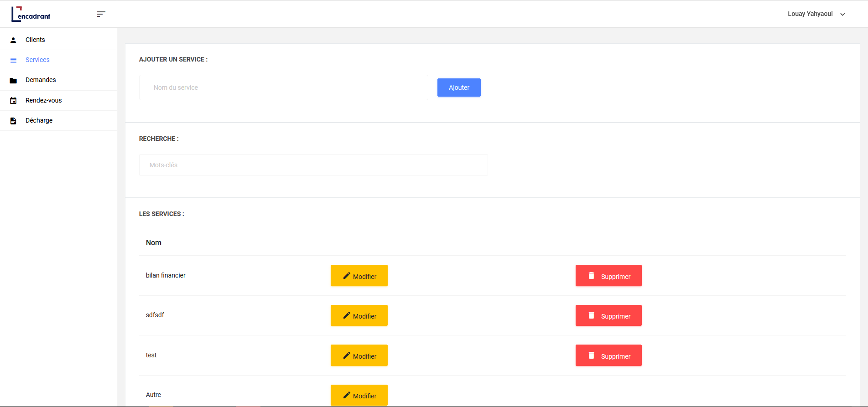Click the Clients person icon

pyautogui.click(x=13, y=40)
